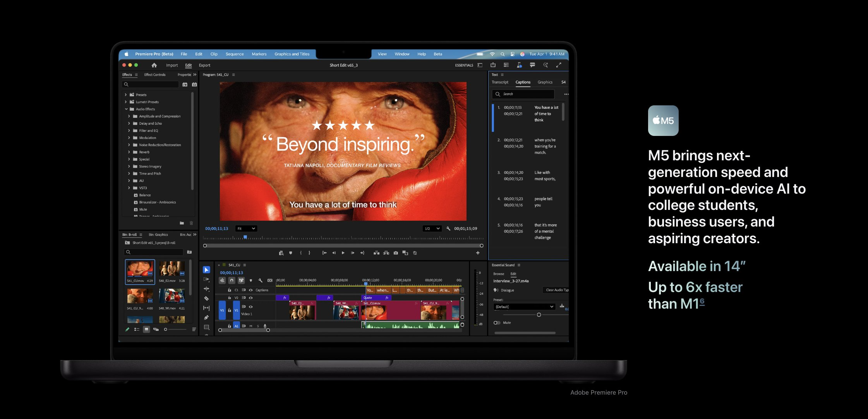Open the timeline wrench settings
The width and height of the screenshot is (868, 419).
tap(260, 280)
